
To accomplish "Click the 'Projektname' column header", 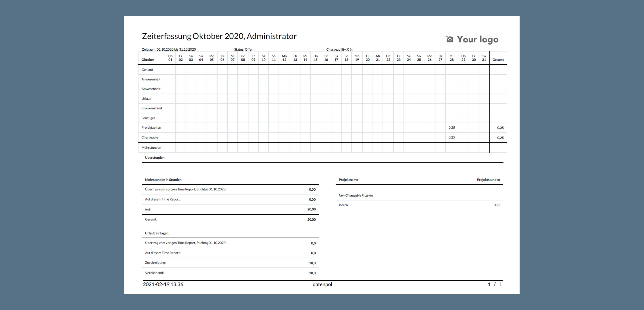I will (348, 180).
